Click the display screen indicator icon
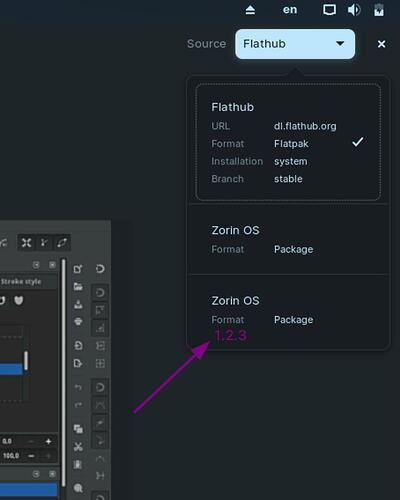The height and width of the screenshot is (500, 400). (x=329, y=10)
